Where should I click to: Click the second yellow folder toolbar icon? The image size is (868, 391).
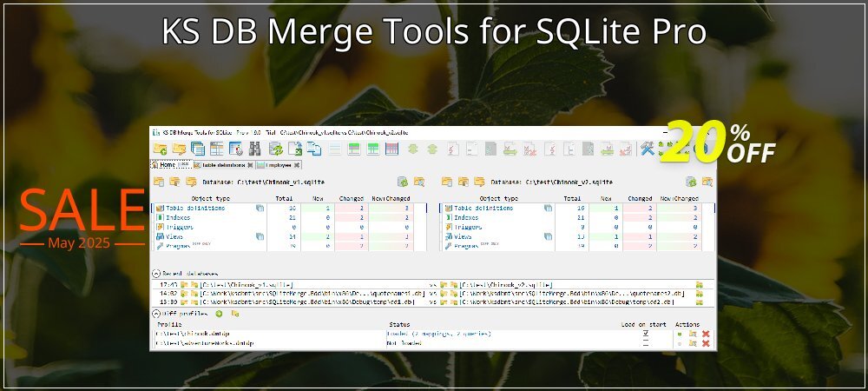pos(179,149)
